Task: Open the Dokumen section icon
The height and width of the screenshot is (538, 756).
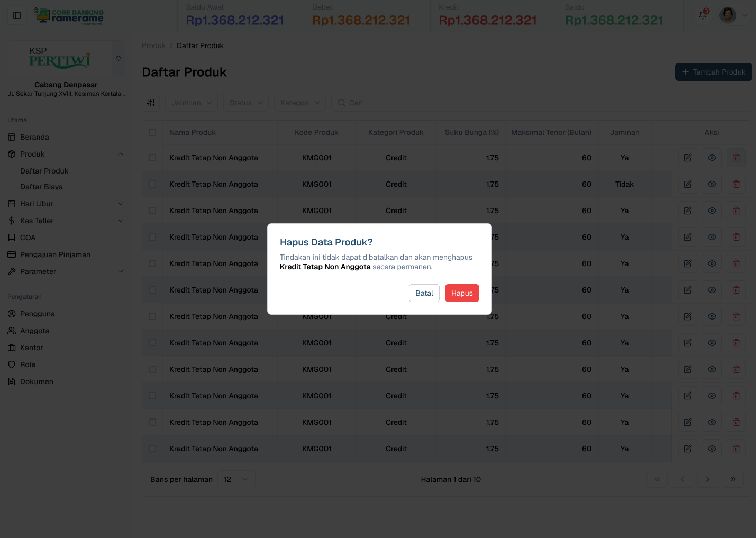Action: click(12, 381)
